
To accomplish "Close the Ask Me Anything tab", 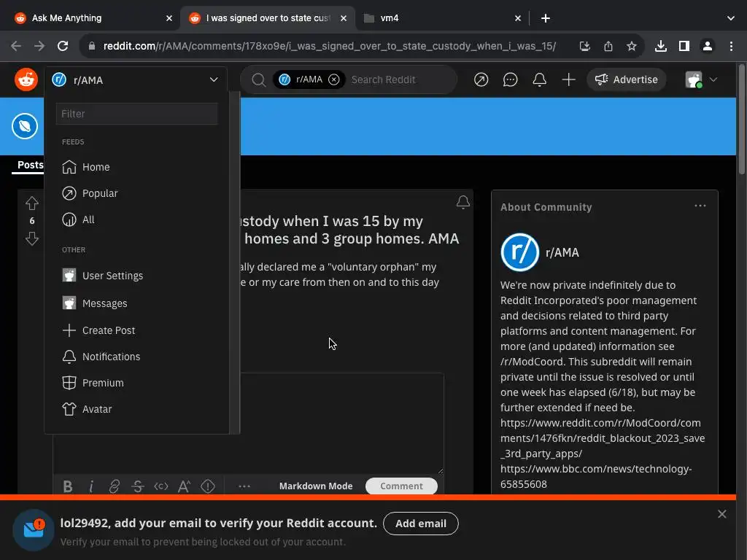I will point(169,18).
